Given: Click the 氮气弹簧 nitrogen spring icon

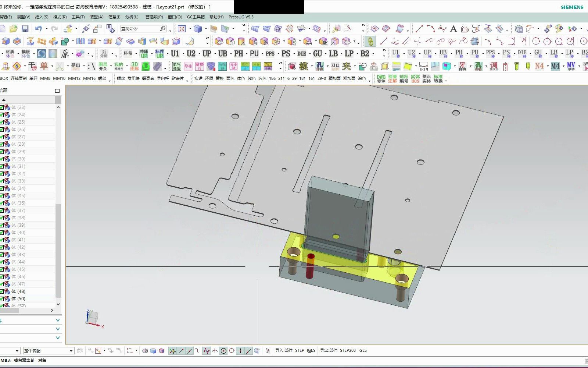Looking at the screenshot, I should click(x=177, y=66).
